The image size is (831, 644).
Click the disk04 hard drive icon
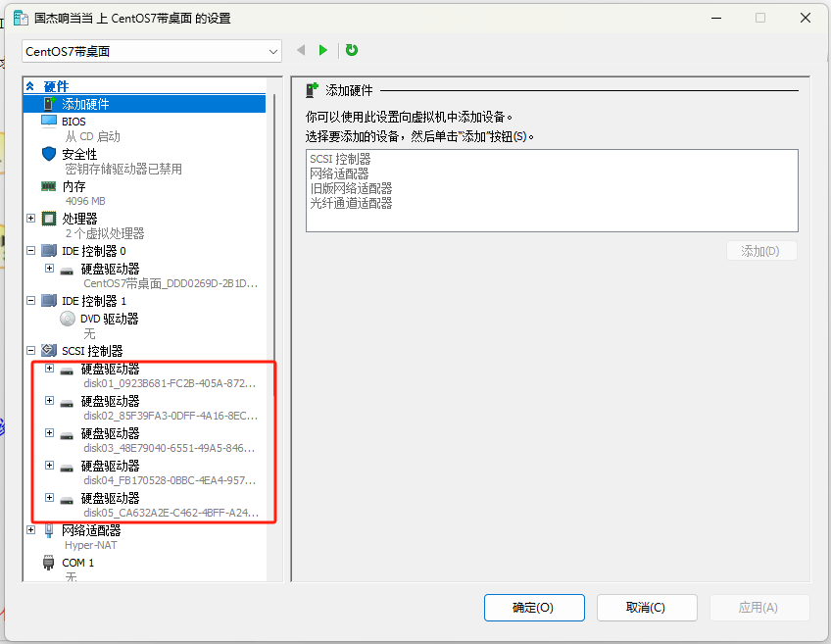click(x=67, y=468)
